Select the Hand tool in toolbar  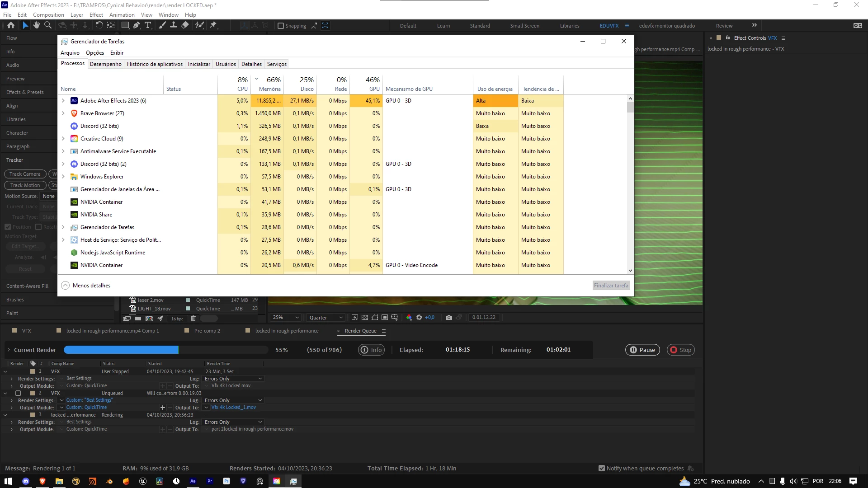click(37, 25)
